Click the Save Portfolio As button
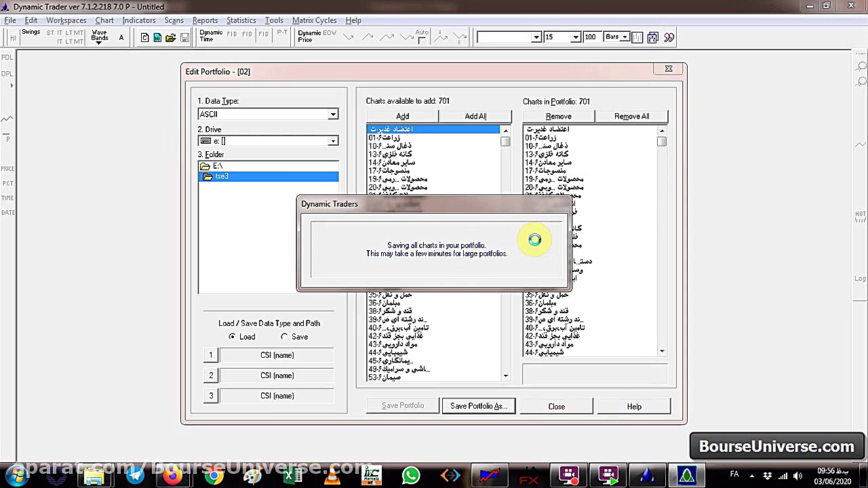868x488 pixels. 478,406
